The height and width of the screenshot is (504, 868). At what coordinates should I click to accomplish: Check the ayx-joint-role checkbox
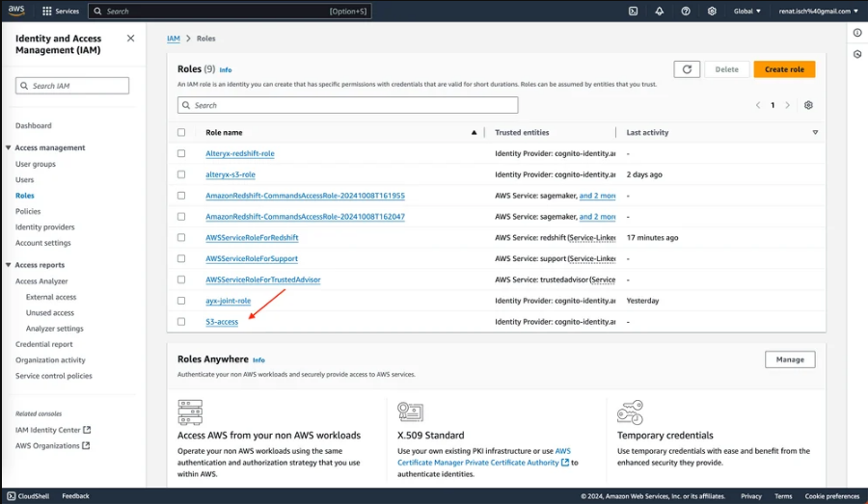pos(181,301)
